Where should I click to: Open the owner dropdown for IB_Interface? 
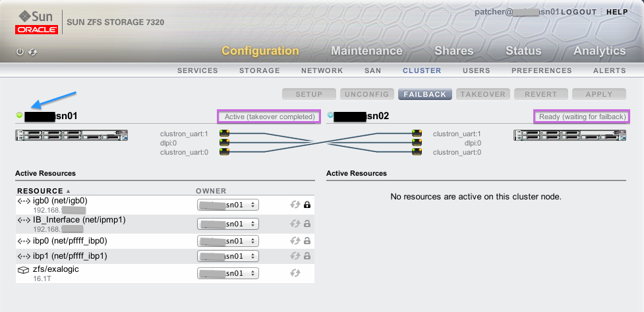(x=228, y=224)
